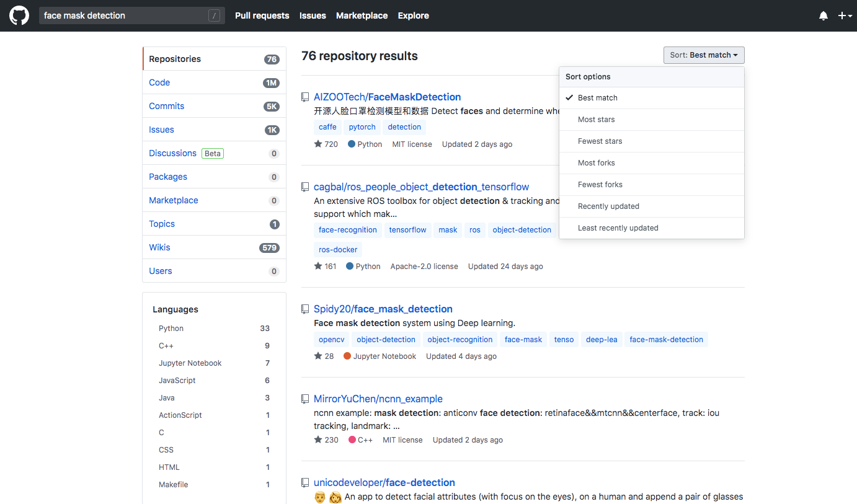857x504 pixels.
Task: Choose Recently updated sorting
Action: pos(608,206)
